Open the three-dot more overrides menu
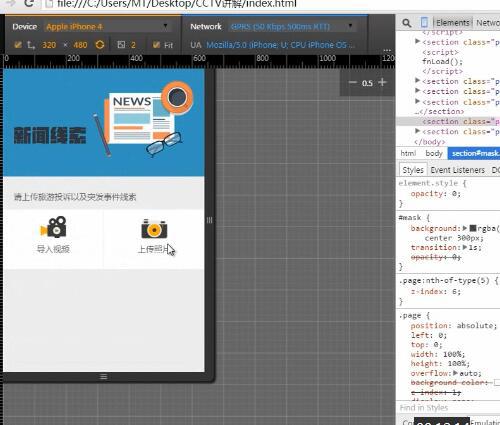 [x=387, y=50]
